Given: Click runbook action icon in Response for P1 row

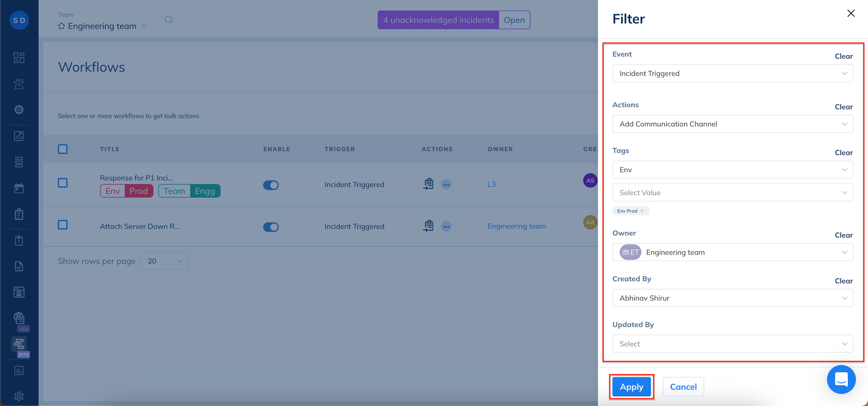Looking at the screenshot, I should [x=428, y=184].
